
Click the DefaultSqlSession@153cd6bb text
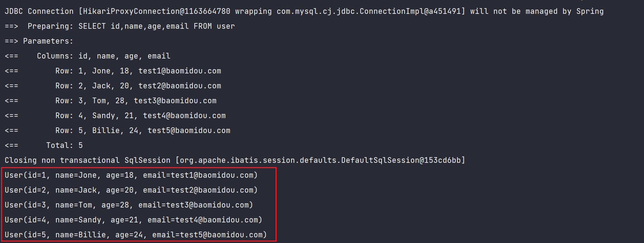click(401, 160)
